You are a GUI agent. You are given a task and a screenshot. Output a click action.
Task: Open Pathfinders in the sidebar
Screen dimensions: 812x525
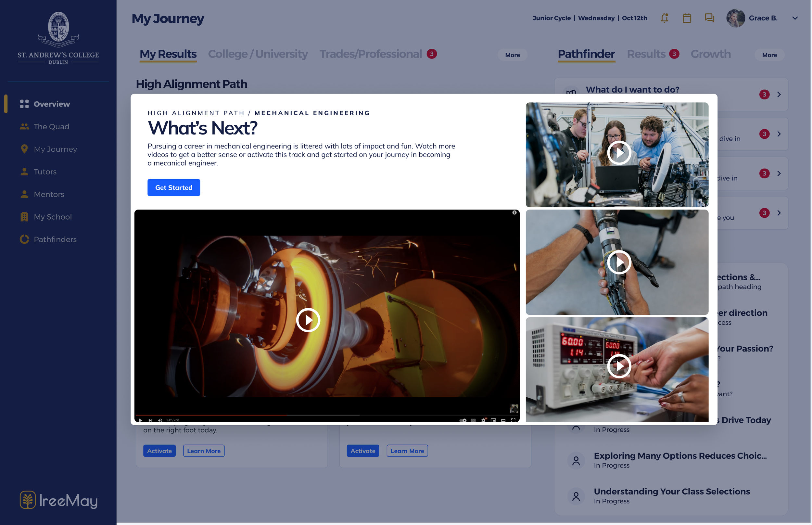click(x=55, y=239)
